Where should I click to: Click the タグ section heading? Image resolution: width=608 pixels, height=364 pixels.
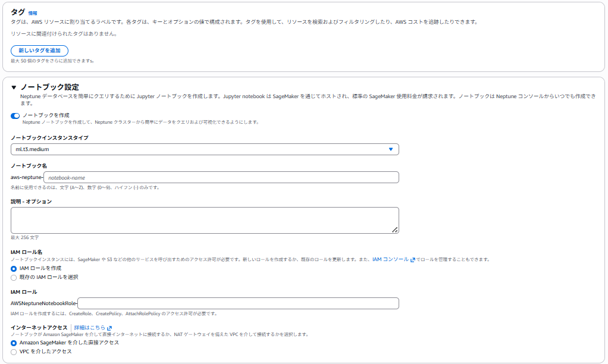click(x=18, y=12)
